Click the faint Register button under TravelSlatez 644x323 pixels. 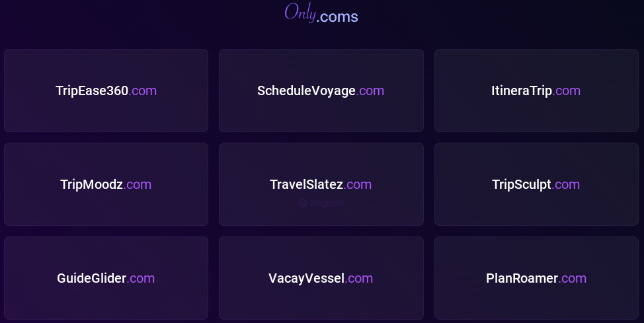[321, 203]
